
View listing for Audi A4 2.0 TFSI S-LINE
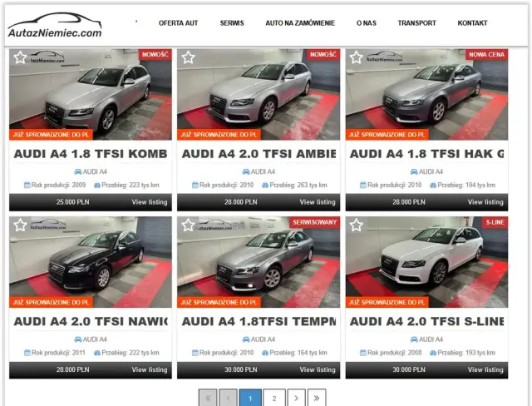[485, 369]
